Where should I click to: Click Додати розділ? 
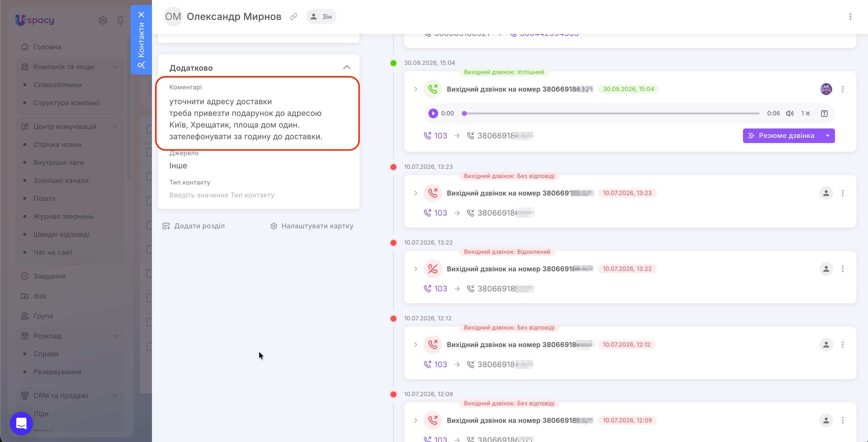pyautogui.click(x=193, y=226)
